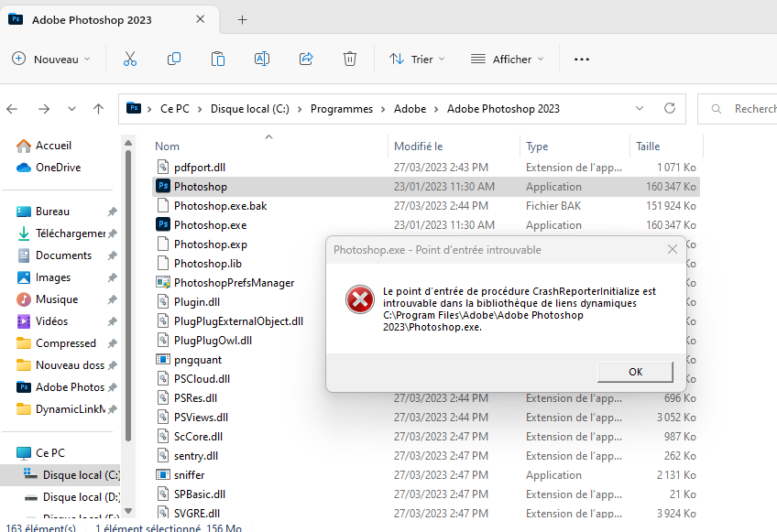Open the three-dots more options menu

pos(582,60)
